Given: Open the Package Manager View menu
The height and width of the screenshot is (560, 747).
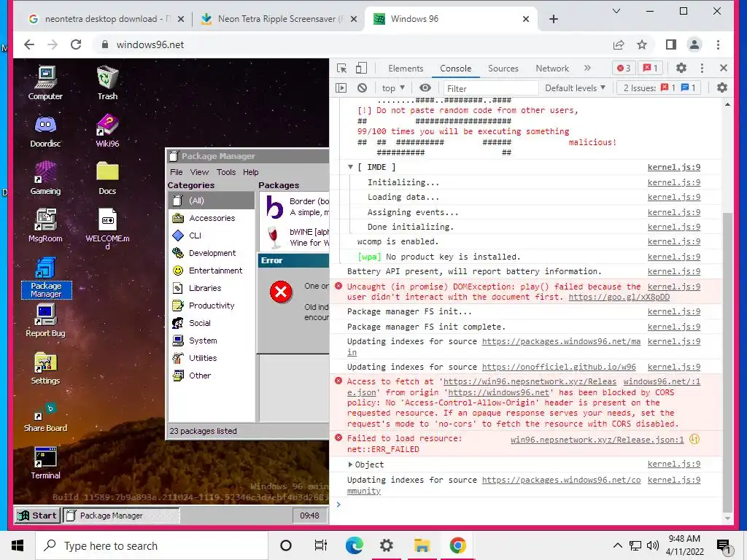Looking at the screenshot, I should [199, 172].
